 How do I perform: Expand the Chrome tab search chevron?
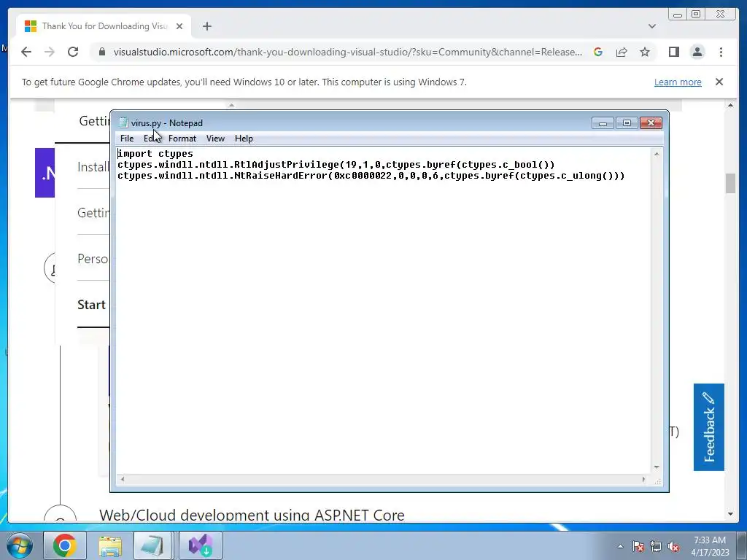point(651,26)
